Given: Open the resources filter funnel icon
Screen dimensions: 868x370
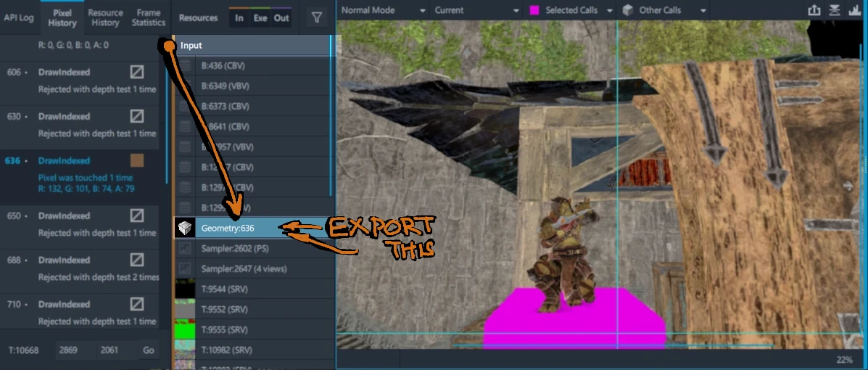Looking at the screenshot, I should (x=317, y=18).
